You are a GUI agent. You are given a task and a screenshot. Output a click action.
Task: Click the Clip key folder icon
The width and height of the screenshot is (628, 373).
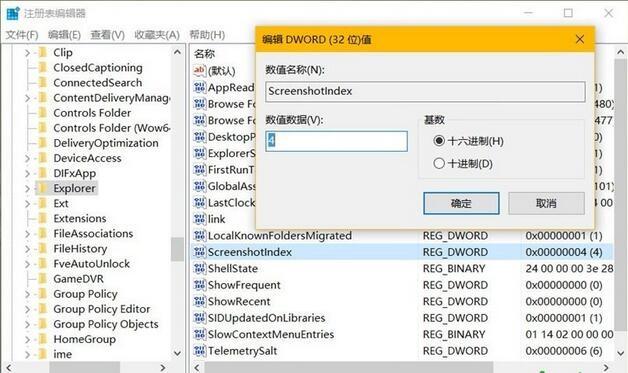(42, 52)
